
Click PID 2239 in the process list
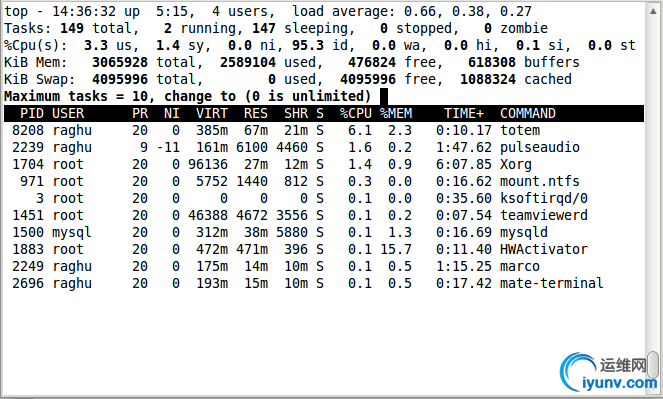pyautogui.click(x=28, y=147)
